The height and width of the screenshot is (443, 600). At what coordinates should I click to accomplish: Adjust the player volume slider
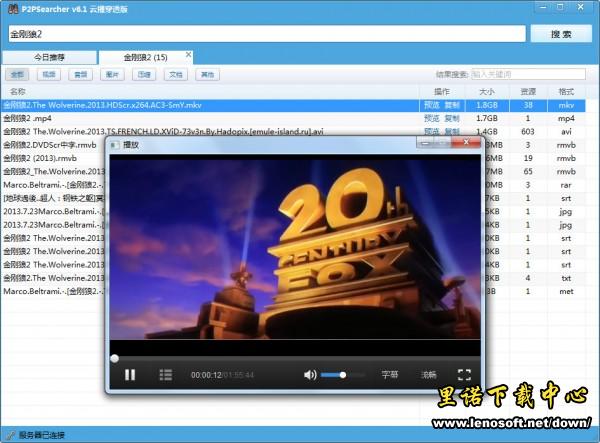tap(342, 375)
